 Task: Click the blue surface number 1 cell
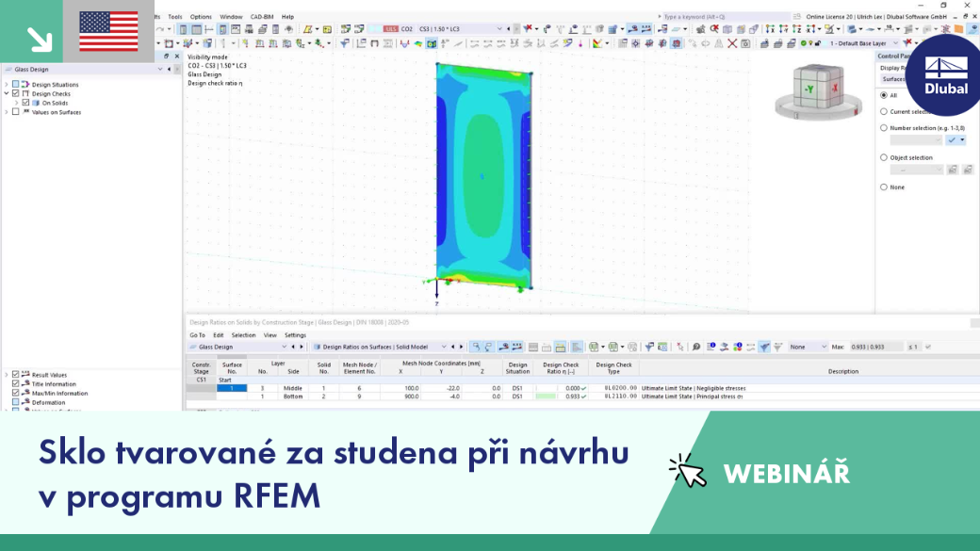[x=232, y=388]
